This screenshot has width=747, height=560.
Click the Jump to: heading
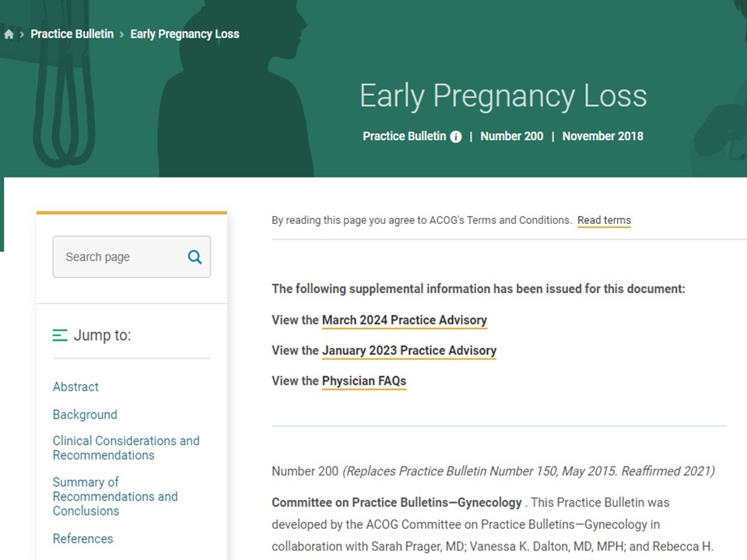[102, 335]
